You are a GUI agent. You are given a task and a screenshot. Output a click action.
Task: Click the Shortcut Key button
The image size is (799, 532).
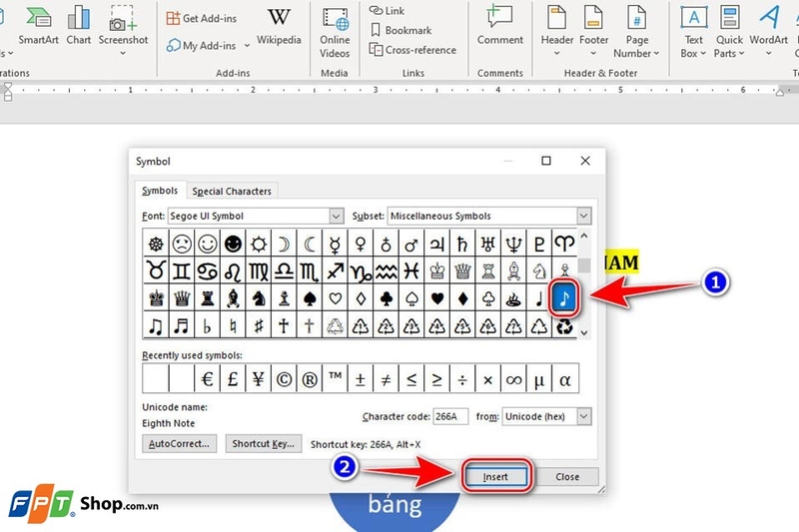[264, 443]
